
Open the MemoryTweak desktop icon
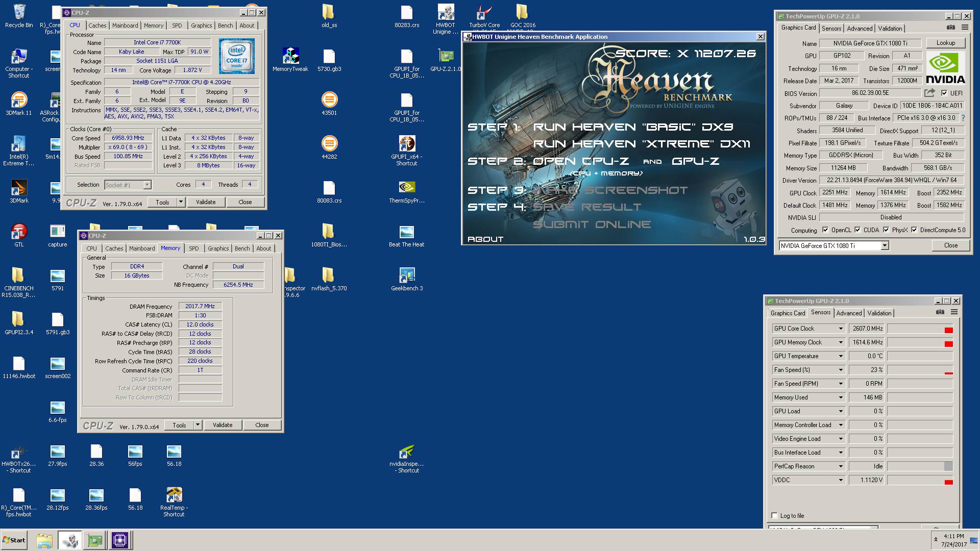290,60
